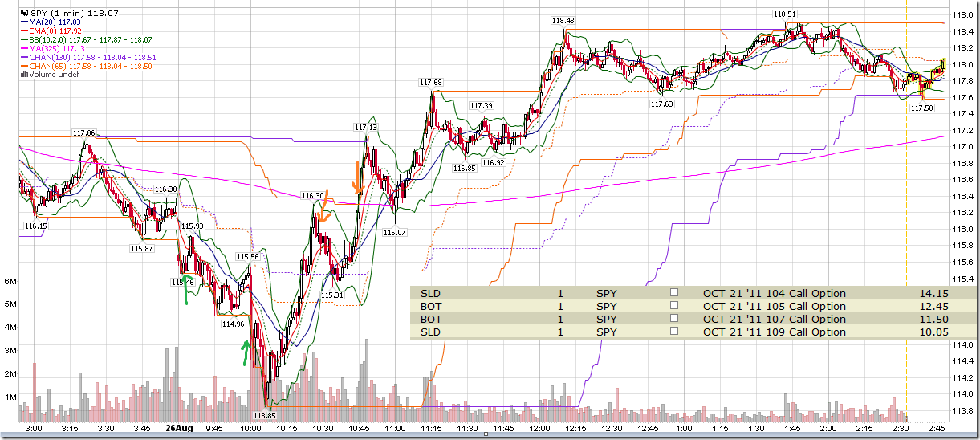Click the small handle on the bottom chart border

(486, 434)
